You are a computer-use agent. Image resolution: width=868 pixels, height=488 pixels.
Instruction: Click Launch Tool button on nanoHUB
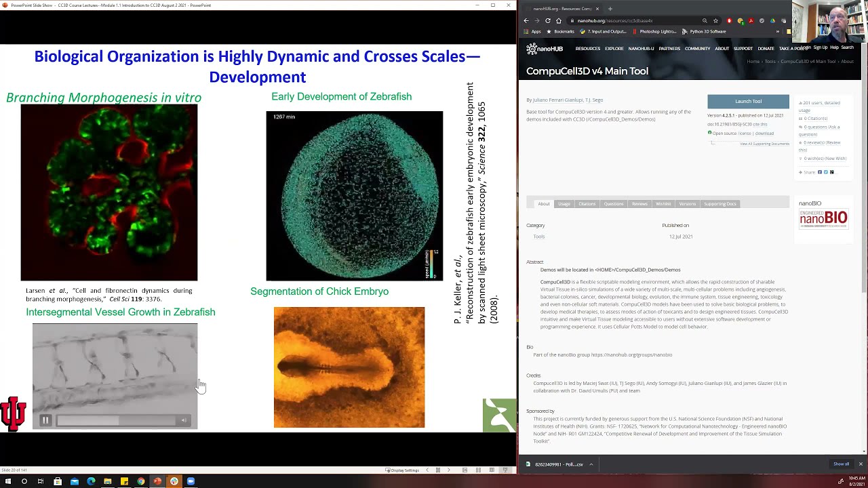pyautogui.click(x=748, y=102)
